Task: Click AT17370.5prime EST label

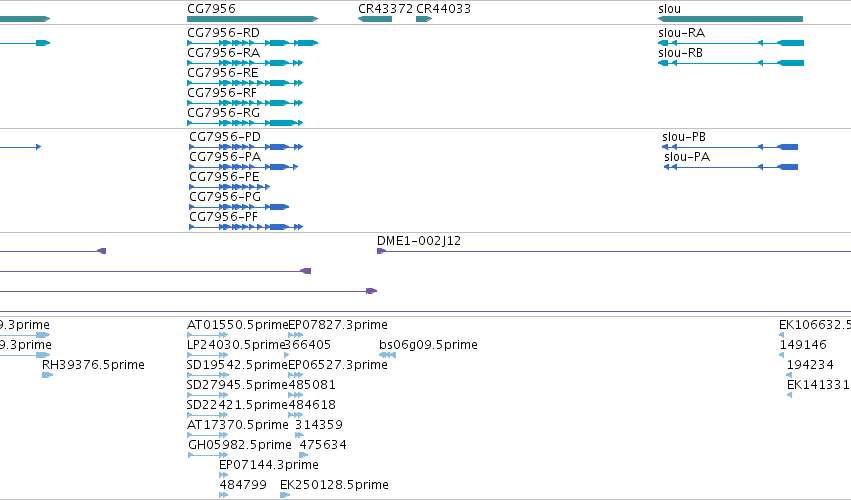Action: (x=238, y=425)
